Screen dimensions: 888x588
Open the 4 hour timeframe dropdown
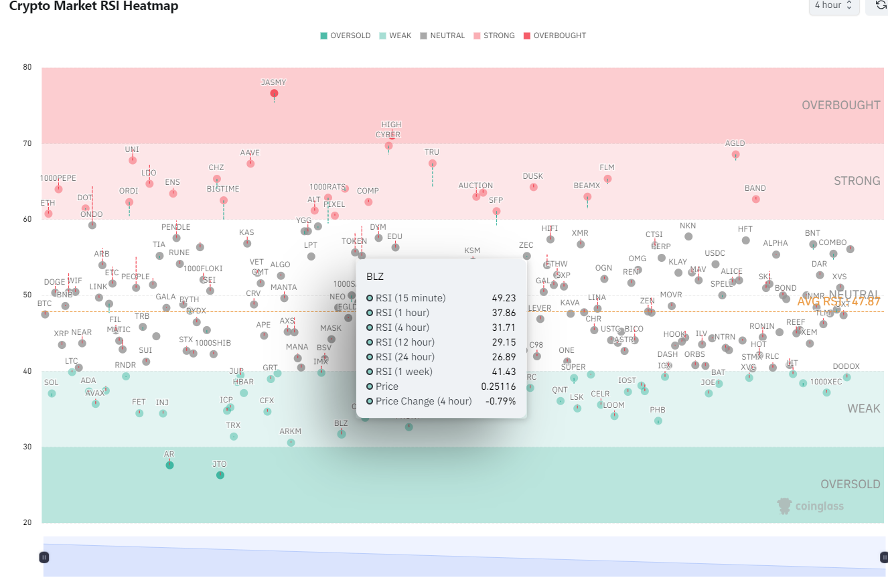coord(834,5)
